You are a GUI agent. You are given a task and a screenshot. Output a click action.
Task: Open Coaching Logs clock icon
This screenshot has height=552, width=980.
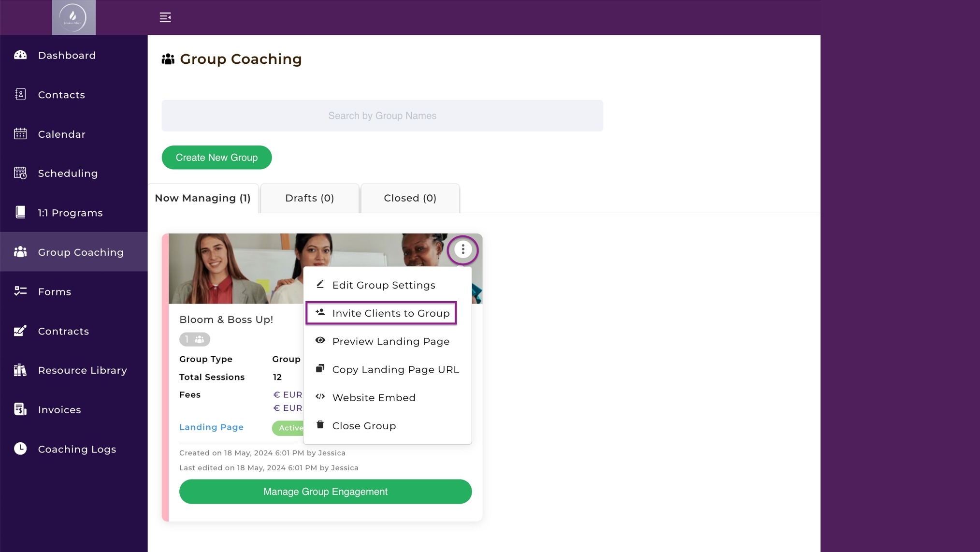[x=20, y=449]
